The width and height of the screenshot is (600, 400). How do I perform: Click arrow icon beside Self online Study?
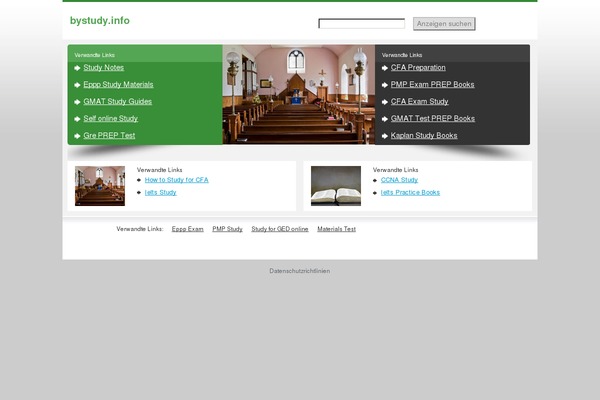tap(77, 119)
